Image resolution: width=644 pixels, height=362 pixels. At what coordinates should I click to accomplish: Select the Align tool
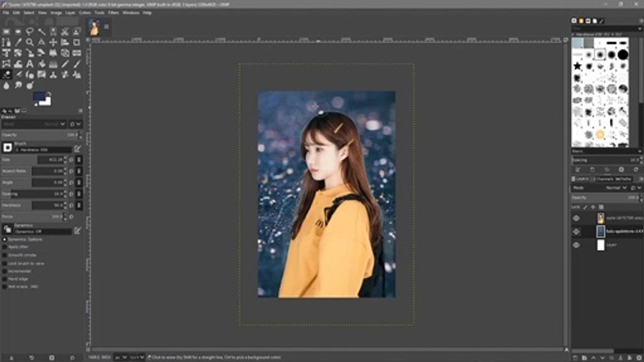65,42
